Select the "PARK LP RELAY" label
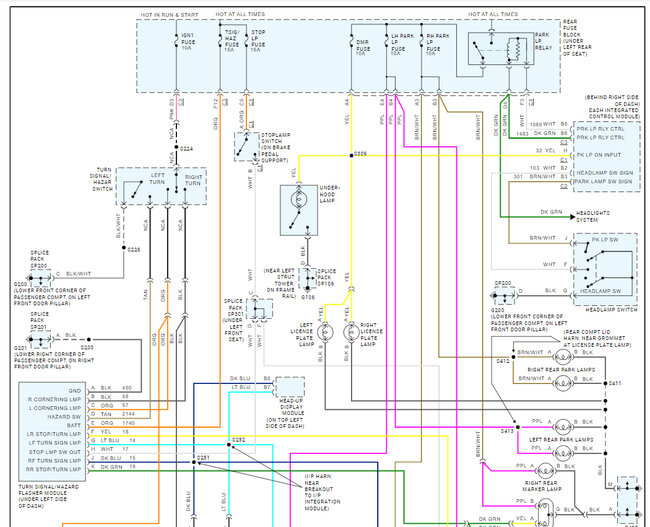This screenshot has height=527, width=650. pyautogui.click(x=543, y=41)
